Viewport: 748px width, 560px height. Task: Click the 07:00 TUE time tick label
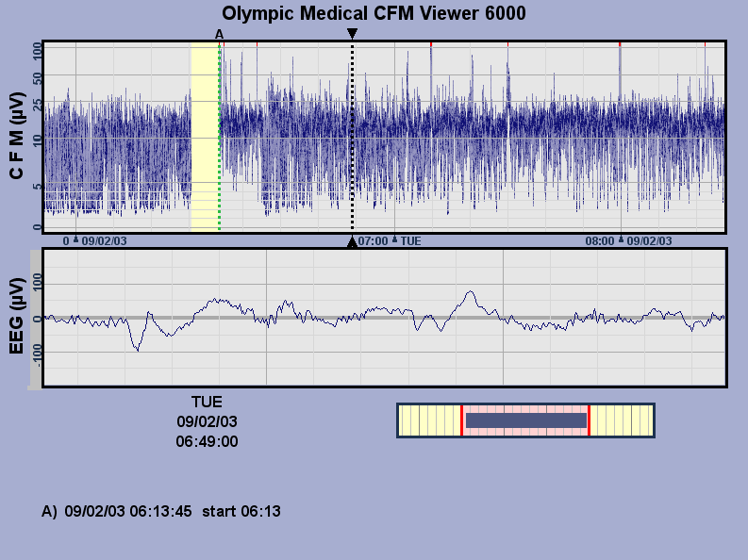[390, 241]
